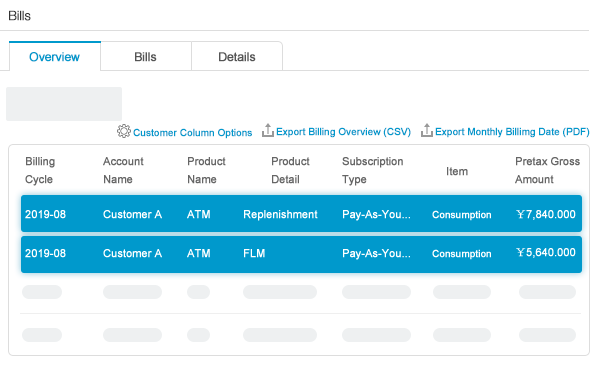
Task: Select the Replenishment billing row
Action: pyautogui.click(x=301, y=214)
